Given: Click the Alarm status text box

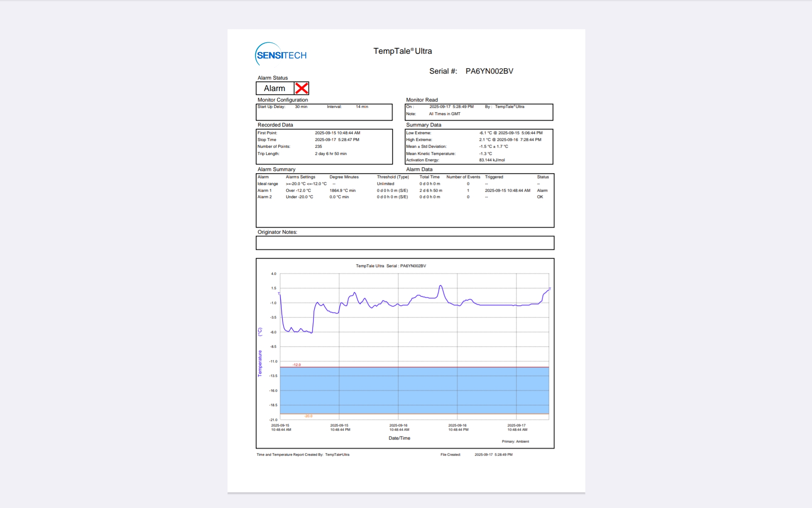Looking at the screenshot, I should pyautogui.click(x=275, y=88).
